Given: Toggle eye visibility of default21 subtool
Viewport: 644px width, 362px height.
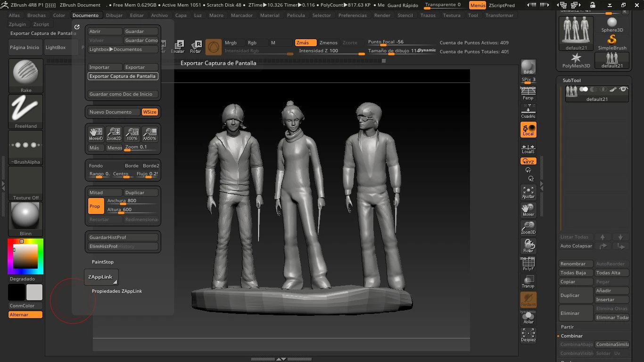Looking at the screenshot, I should [x=623, y=89].
